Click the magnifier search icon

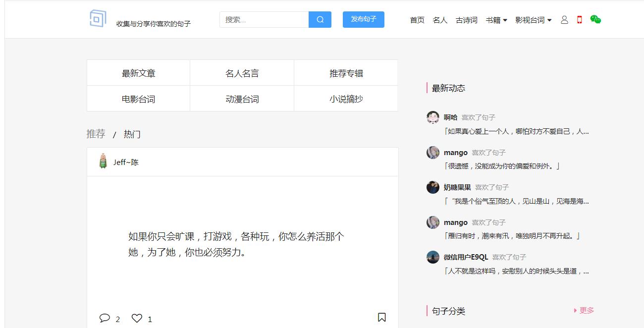click(x=320, y=19)
